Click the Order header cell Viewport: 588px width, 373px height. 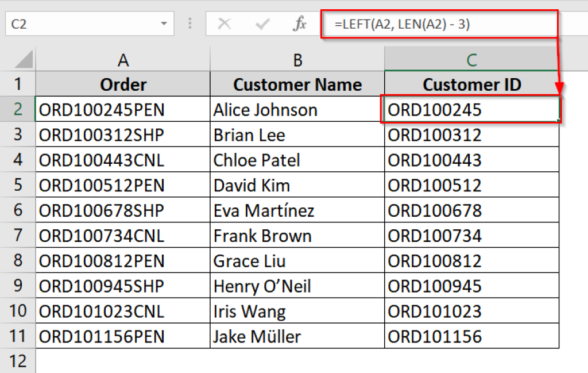[x=123, y=84]
